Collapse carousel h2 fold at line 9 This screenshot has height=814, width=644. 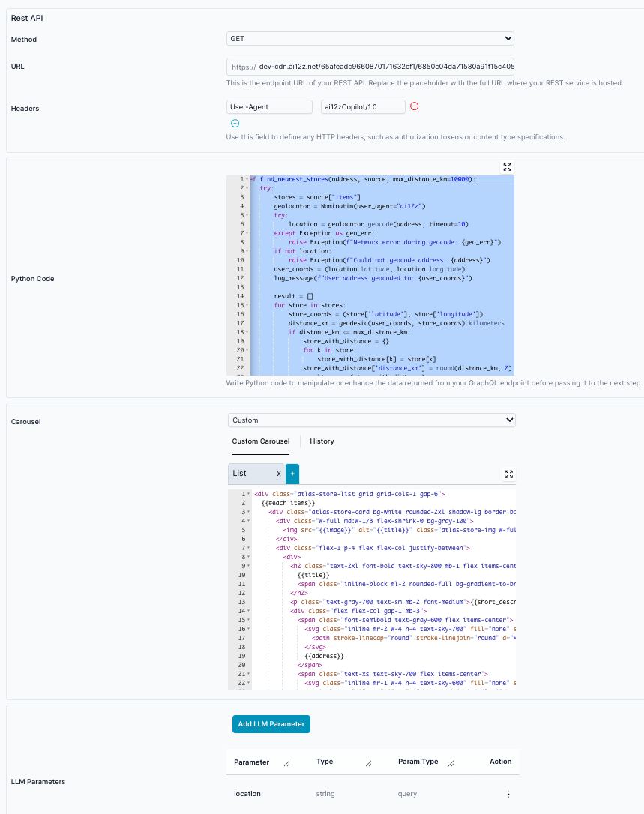[x=248, y=567]
